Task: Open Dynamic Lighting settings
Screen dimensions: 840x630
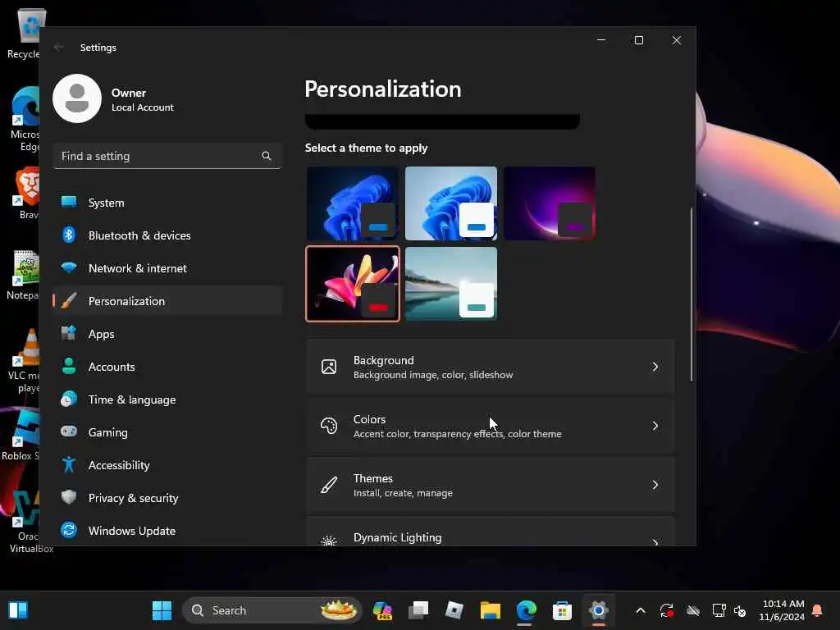Action: click(491, 532)
